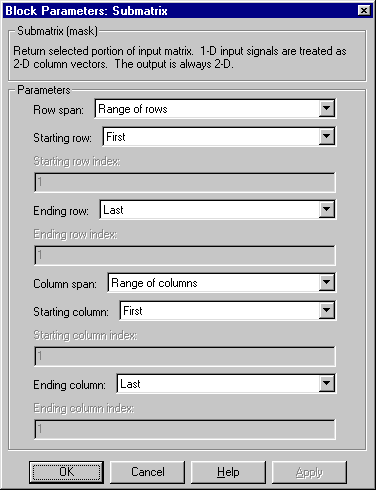This screenshot has height=490, width=376.
Task: Click the Block Parameters title bar
Action: (x=180, y=11)
